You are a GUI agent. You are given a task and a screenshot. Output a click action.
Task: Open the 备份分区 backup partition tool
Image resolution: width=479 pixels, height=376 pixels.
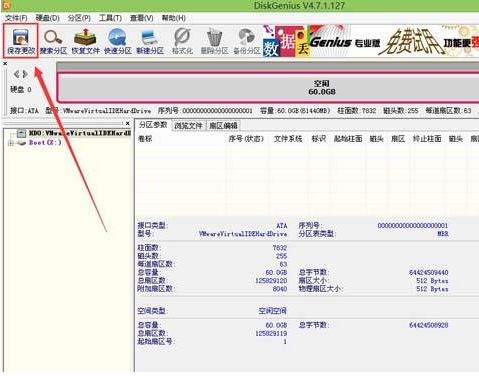pos(247,41)
